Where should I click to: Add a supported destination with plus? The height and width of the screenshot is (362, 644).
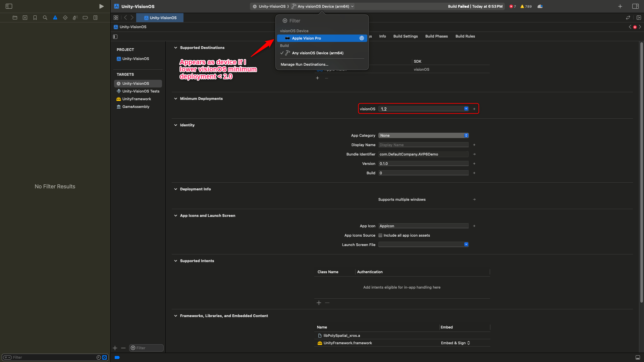[x=317, y=78]
